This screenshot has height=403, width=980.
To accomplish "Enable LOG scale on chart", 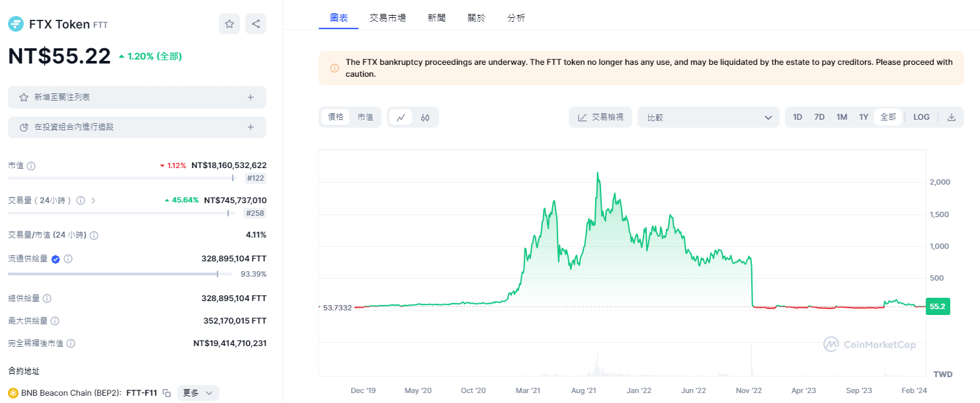I will (921, 117).
